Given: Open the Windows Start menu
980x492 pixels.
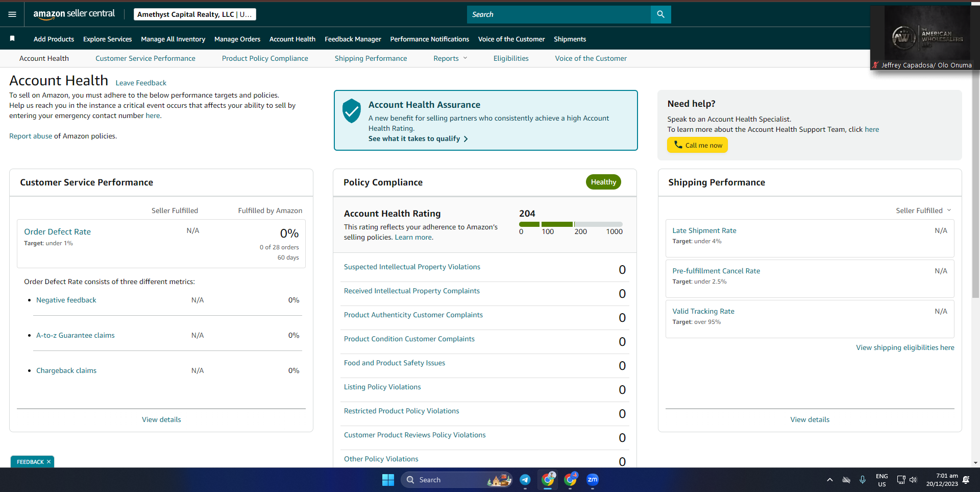Looking at the screenshot, I should coord(388,480).
